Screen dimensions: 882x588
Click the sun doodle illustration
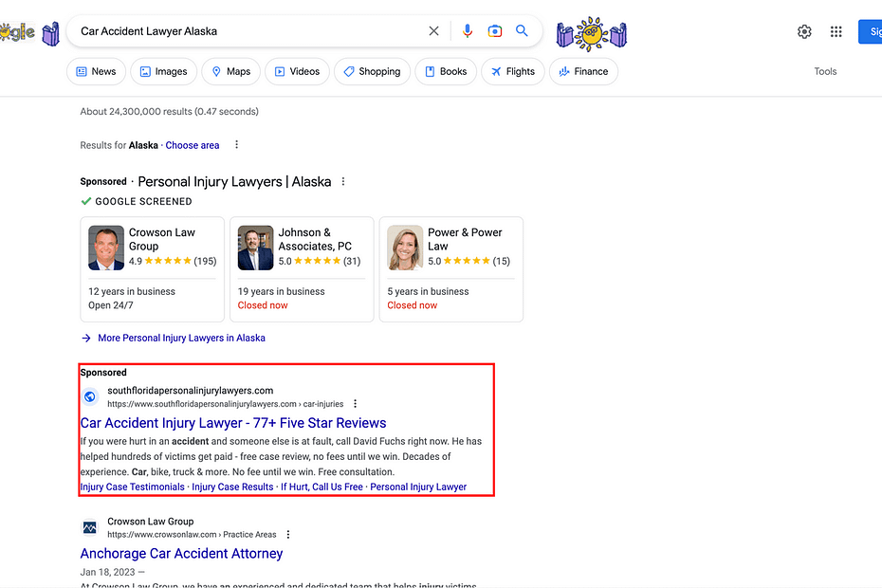[591, 34]
